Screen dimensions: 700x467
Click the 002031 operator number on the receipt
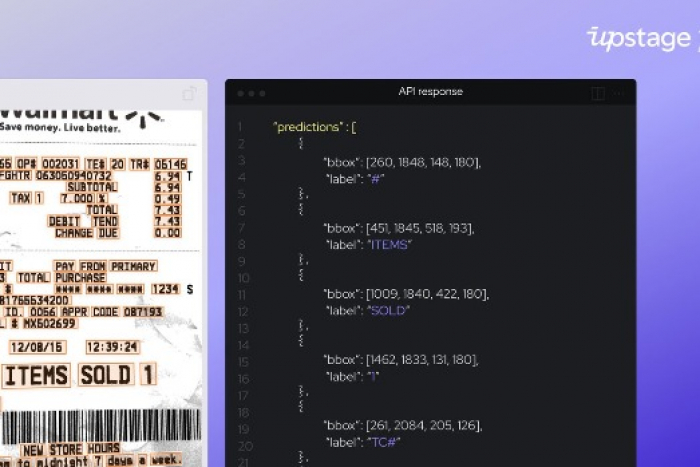[60, 164]
